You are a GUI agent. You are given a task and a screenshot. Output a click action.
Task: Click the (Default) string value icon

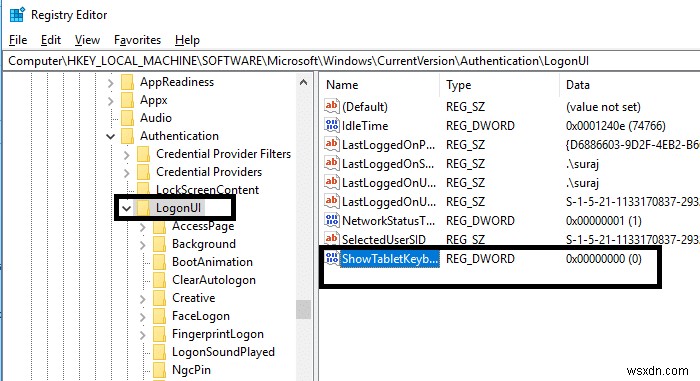click(x=332, y=106)
